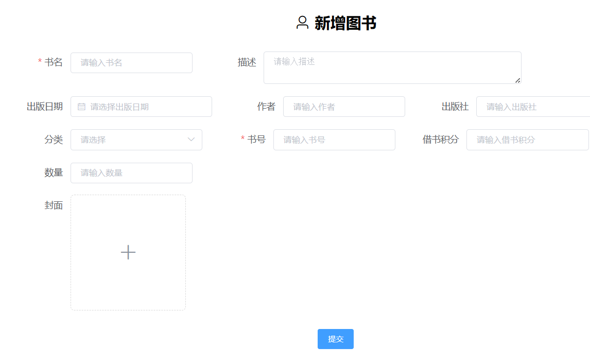Click the 书名 label
The width and height of the screenshot is (590, 364).
pyautogui.click(x=54, y=62)
